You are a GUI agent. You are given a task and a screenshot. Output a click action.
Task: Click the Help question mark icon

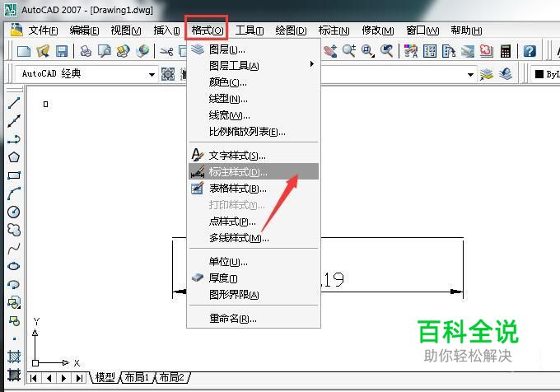[530, 51]
